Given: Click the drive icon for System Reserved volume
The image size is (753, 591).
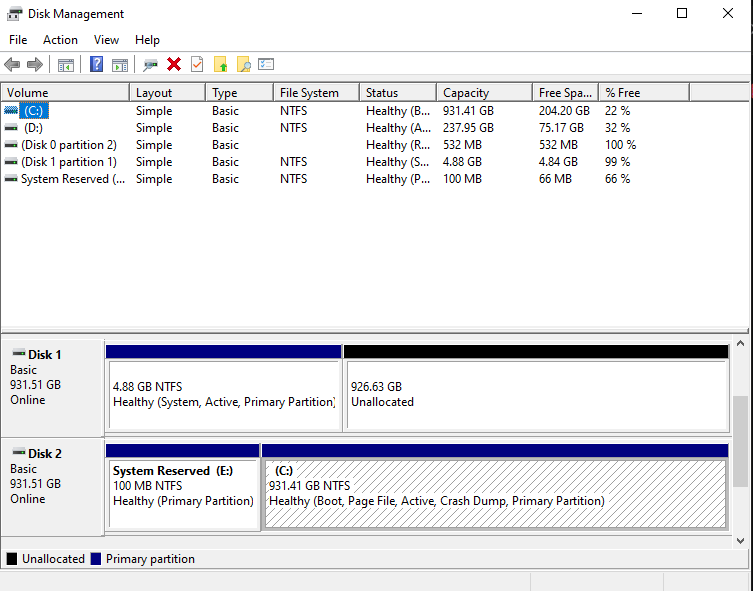Looking at the screenshot, I should click(11, 179).
